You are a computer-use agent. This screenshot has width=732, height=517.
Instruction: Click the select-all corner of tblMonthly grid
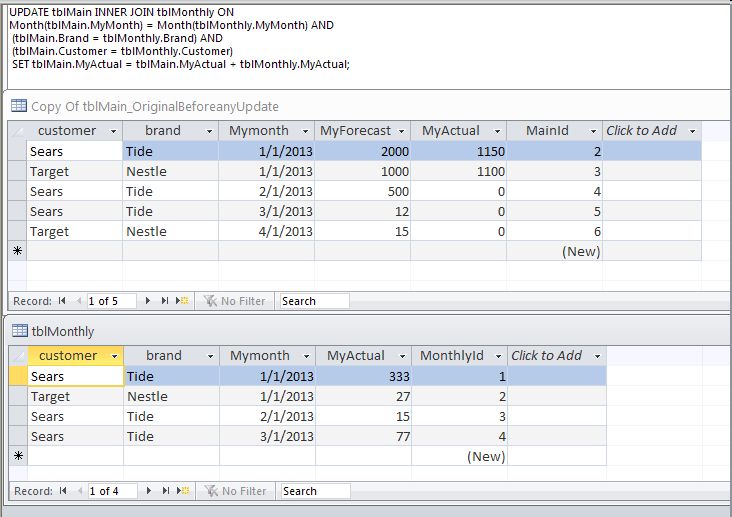click(18, 356)
